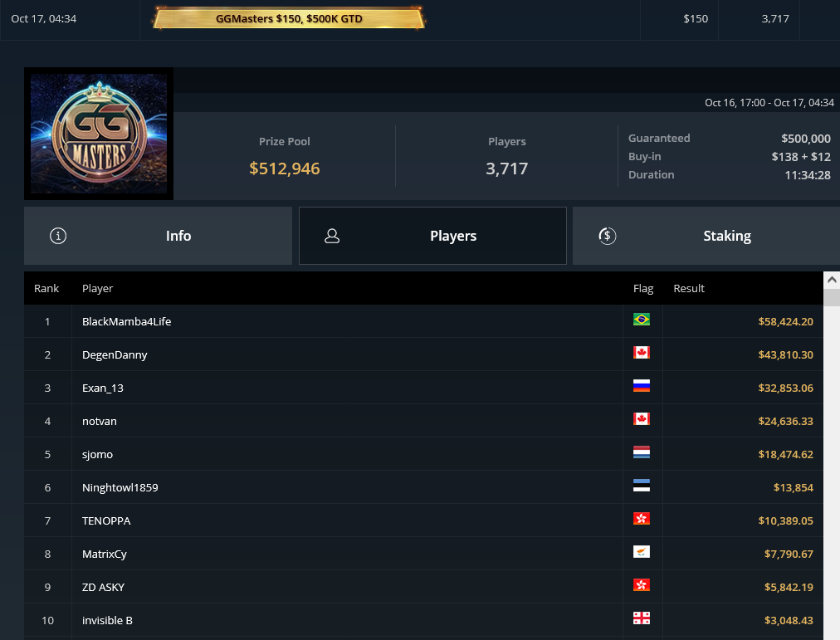
Task: Click scrollbar up arrow in players list
Action: pos(832,280)
